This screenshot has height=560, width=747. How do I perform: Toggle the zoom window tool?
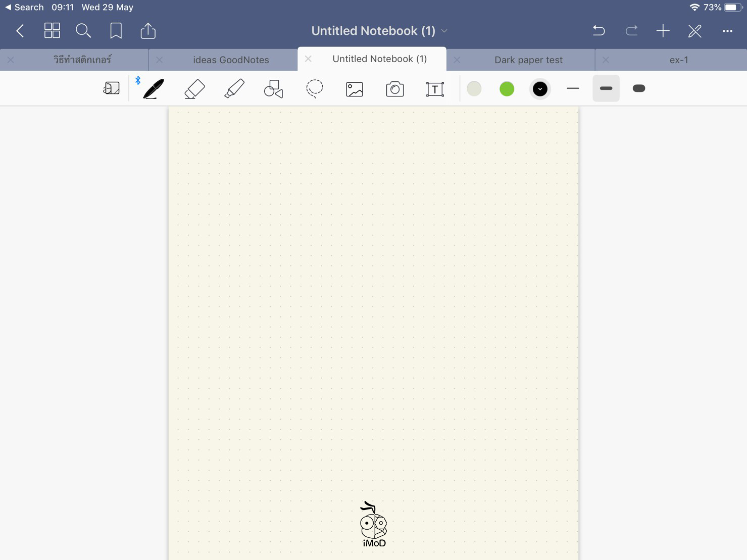click(x=111, y=89)
